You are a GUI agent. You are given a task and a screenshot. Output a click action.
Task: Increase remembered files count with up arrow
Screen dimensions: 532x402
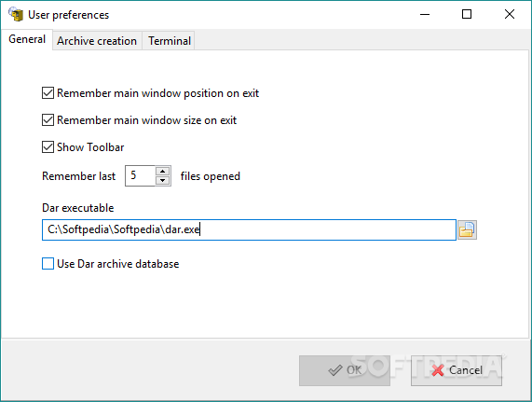pyautogui.click(x=163, y=171)
